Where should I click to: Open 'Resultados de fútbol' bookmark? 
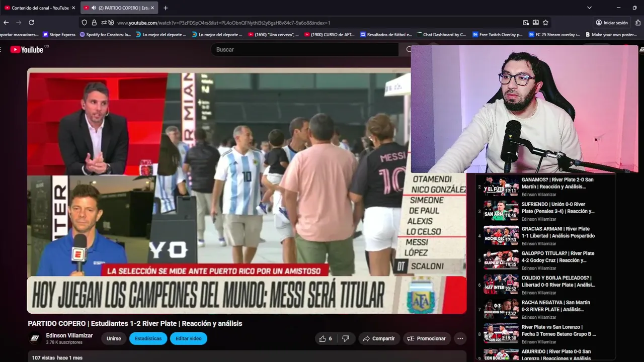pyautogui.click(x=386, y=35)
